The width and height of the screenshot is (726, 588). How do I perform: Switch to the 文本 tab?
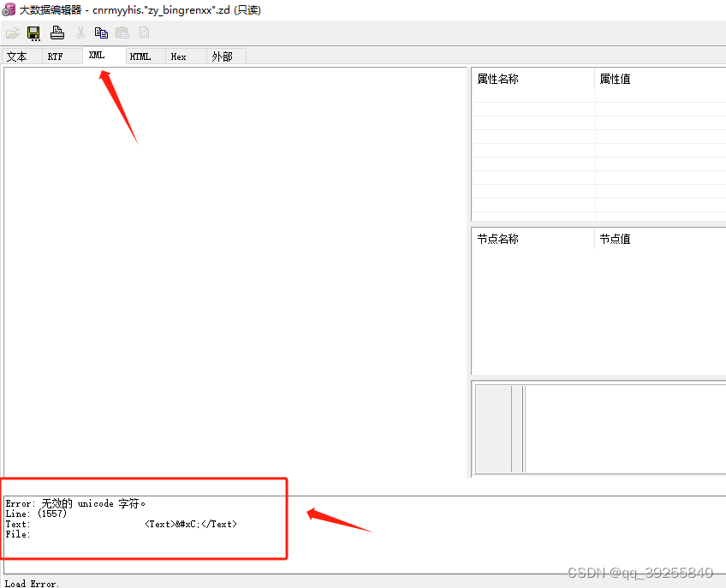point(21,56)
